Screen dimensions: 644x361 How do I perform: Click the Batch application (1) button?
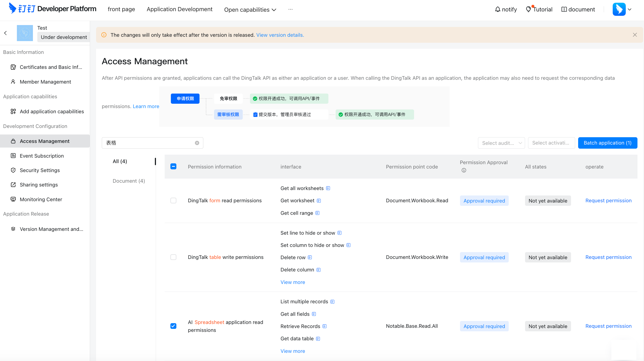[x=608, y=143]
